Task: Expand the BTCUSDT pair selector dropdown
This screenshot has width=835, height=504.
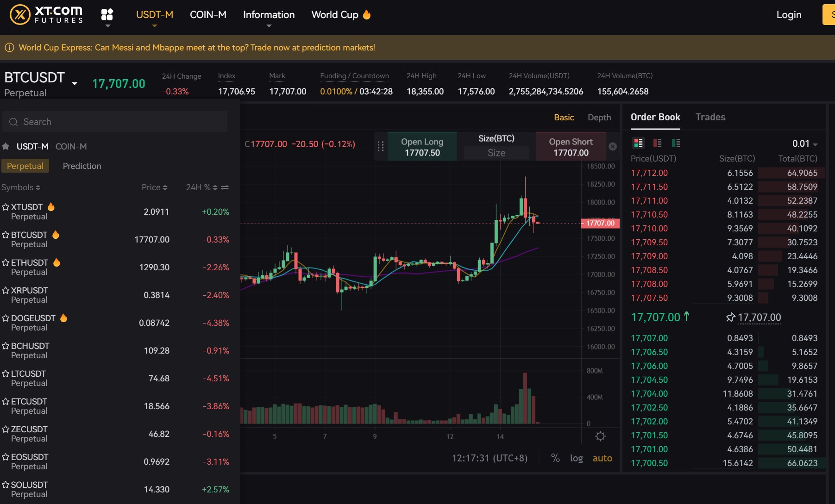Action: point(74,84)
